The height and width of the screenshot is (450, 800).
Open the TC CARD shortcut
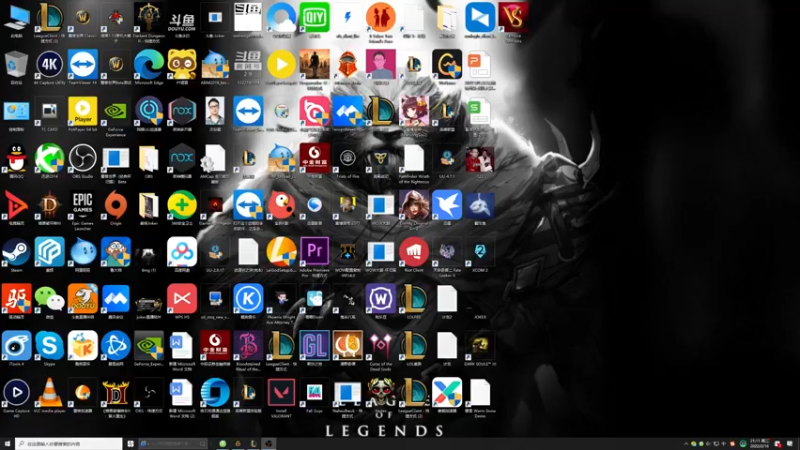[49, 113]
